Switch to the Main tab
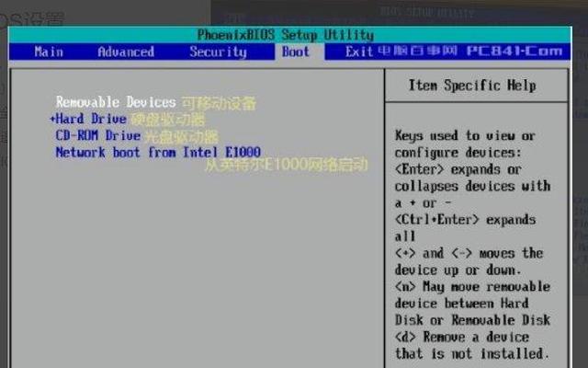 (49, 52)
